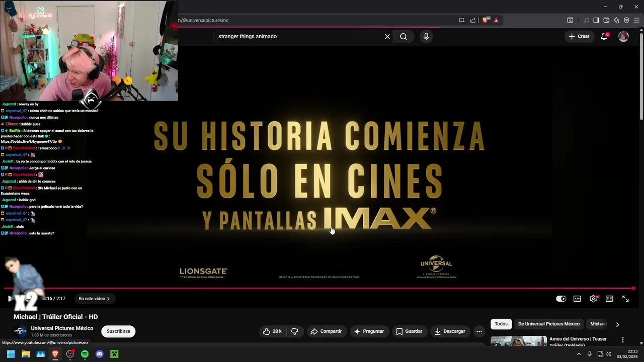The height and width of the screenshot is (362, 644).
Task: Click the Universal Pictures México channel avatar
Action: [x=20, y=331]
